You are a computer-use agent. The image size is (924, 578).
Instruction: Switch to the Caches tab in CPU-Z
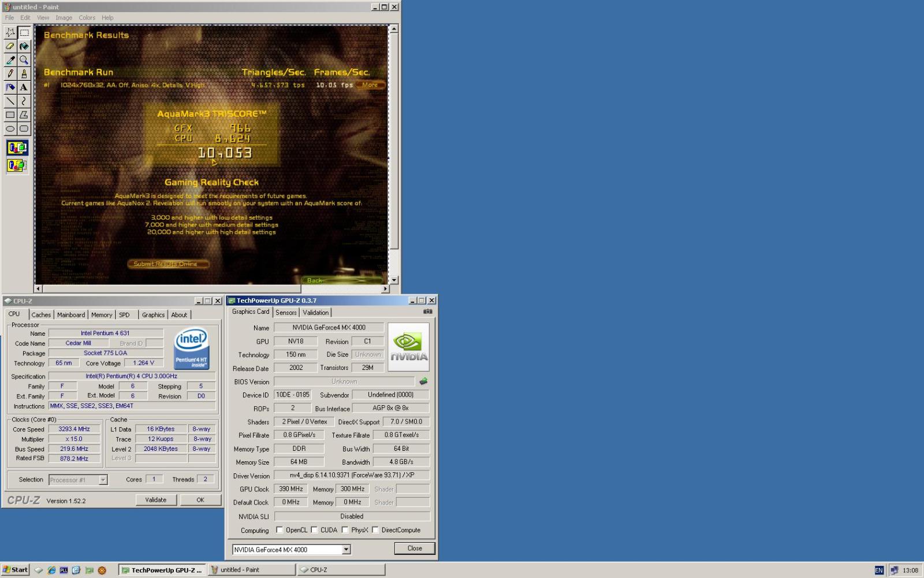(x=41, y=315)
